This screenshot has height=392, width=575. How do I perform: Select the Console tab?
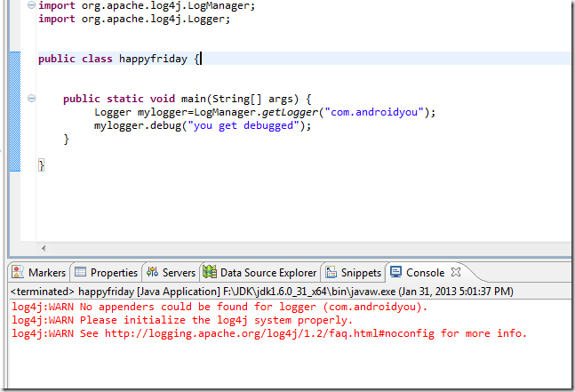coord(425,273)
